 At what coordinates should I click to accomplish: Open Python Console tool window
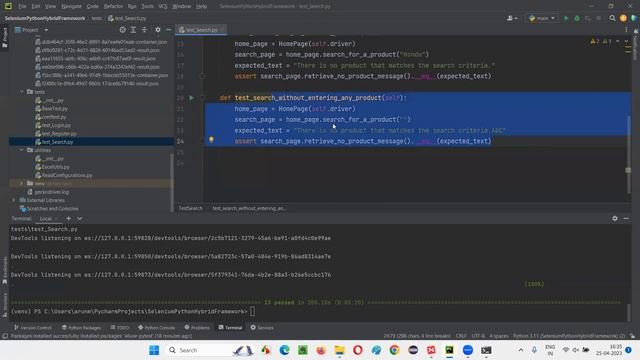click(x=156, y=327)
